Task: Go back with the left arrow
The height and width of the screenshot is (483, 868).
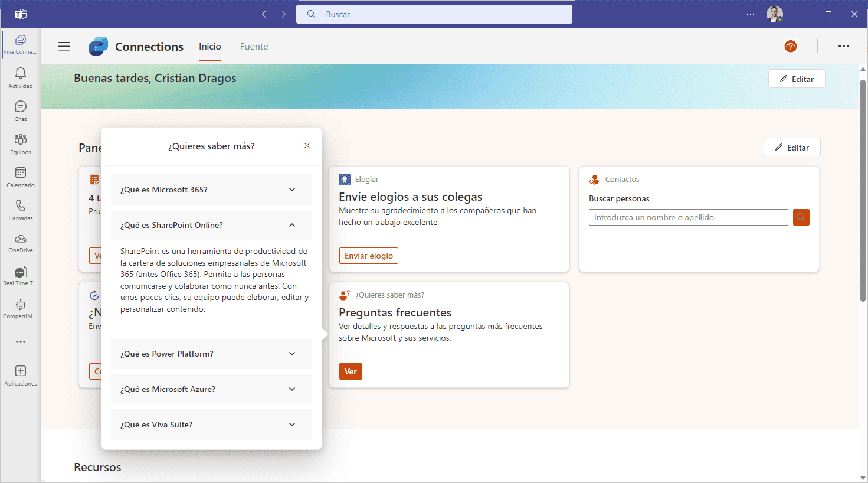Action: (264, 14)
